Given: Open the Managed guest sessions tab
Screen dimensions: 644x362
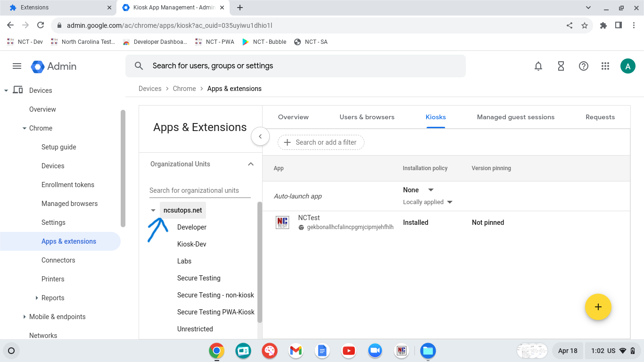Looking at the screenshot, I should (516, 117).
